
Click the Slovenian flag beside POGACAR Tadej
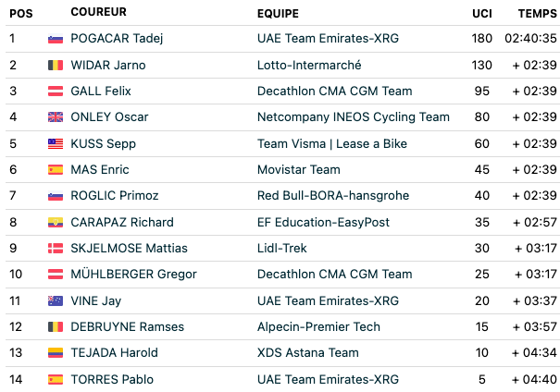click(x=56, y=39)
